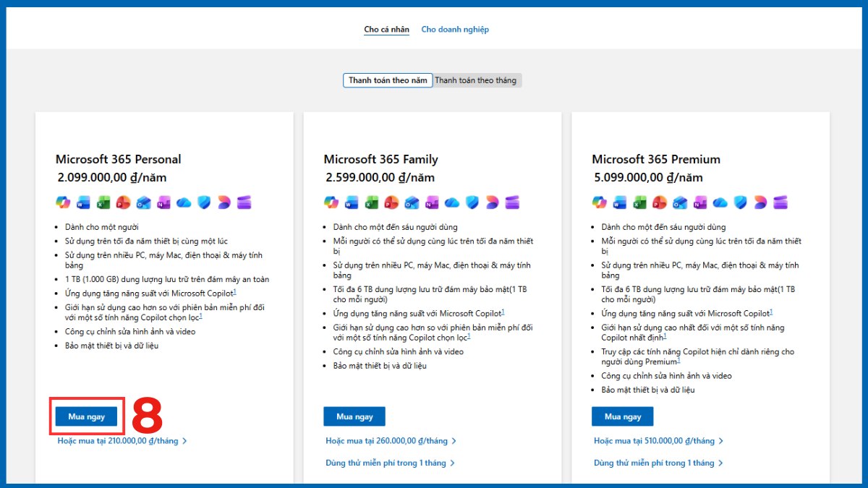Screen dimensions: 868x488
Task: Click the Clipchamp icon under Microsoft 365 Personal
Action: tap(244, 202)
